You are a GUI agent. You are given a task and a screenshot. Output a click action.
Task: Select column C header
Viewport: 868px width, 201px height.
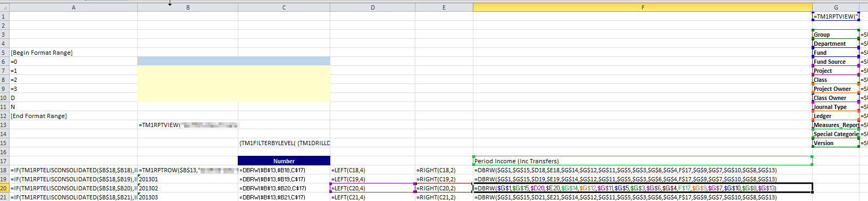coord(284,7)
